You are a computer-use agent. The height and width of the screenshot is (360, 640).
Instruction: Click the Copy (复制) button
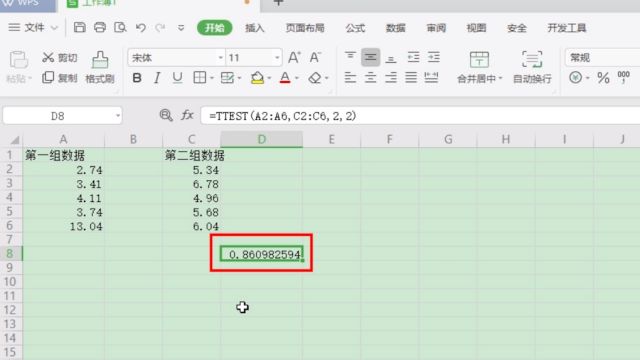pyautogui.click(x=60, y=78)
